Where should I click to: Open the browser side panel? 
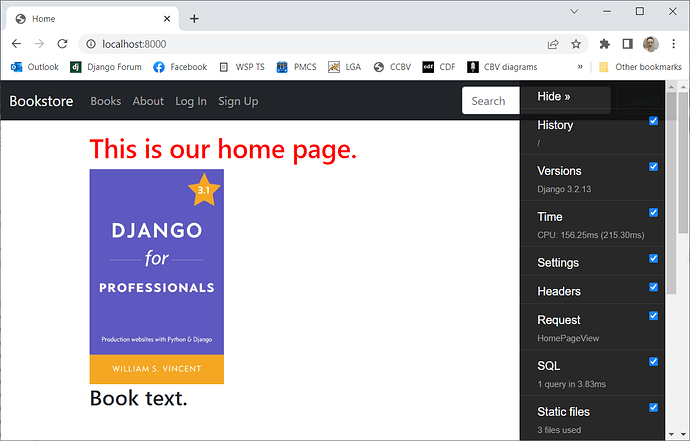click(x=628, y=44)
